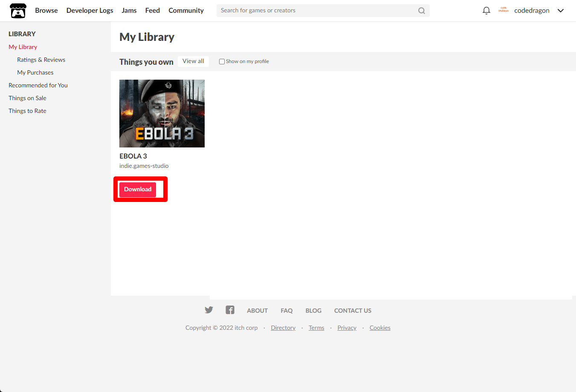Open Things to Rate
The width and height of the screenshot is (576, 392).
(x=28, y=111)
